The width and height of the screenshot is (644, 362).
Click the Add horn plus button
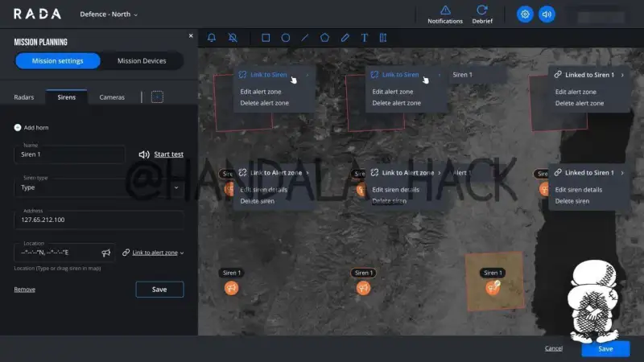pos(18,128)
